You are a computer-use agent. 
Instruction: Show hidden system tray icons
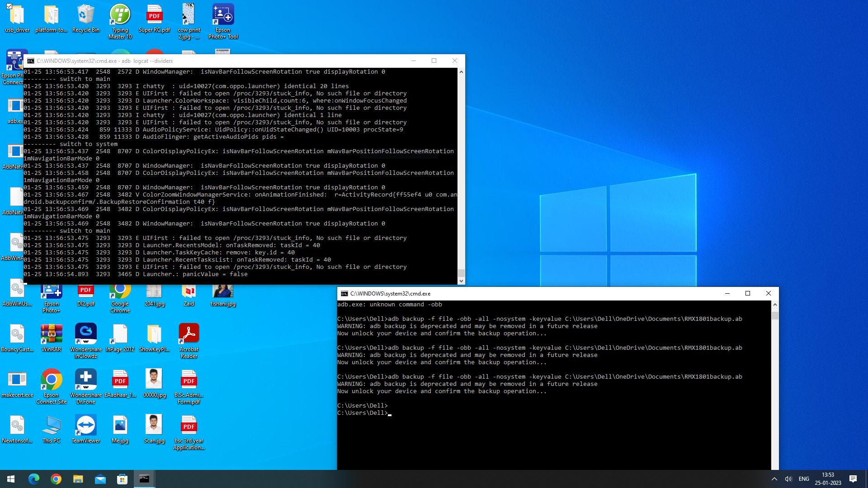774,479
